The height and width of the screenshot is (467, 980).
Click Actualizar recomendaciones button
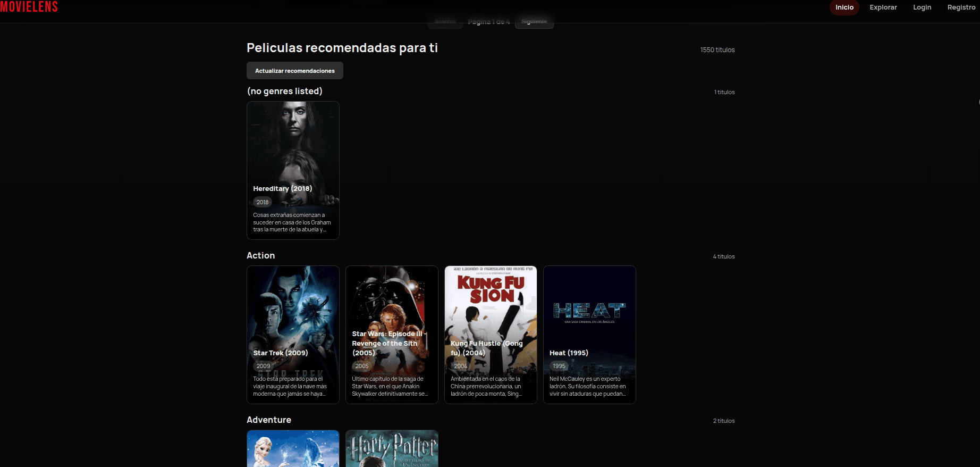coord(295,71)
